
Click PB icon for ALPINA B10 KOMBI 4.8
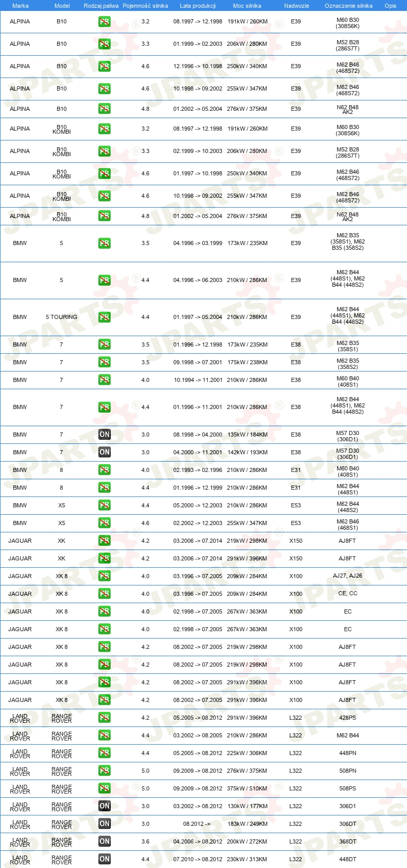[x=105, y=216]
